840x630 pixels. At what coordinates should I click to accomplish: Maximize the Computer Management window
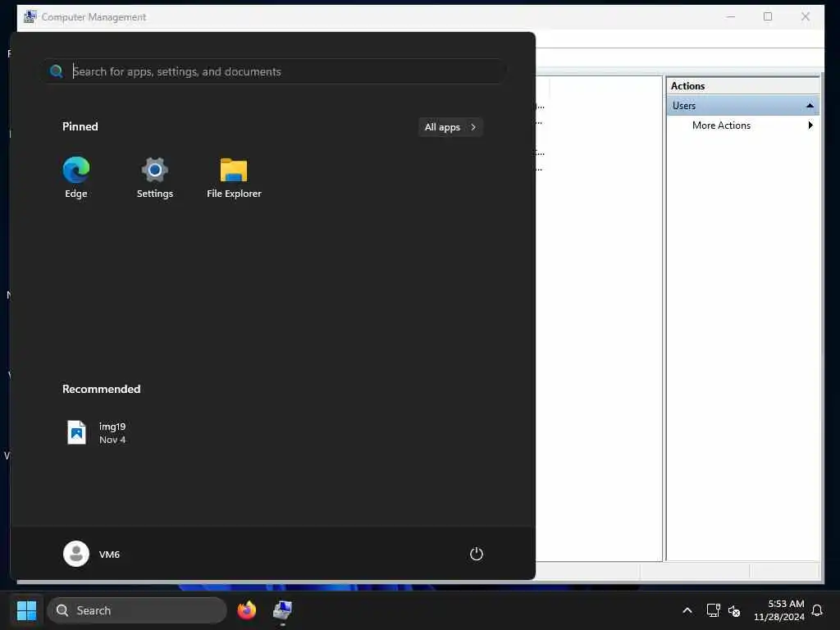click(768, 16)
